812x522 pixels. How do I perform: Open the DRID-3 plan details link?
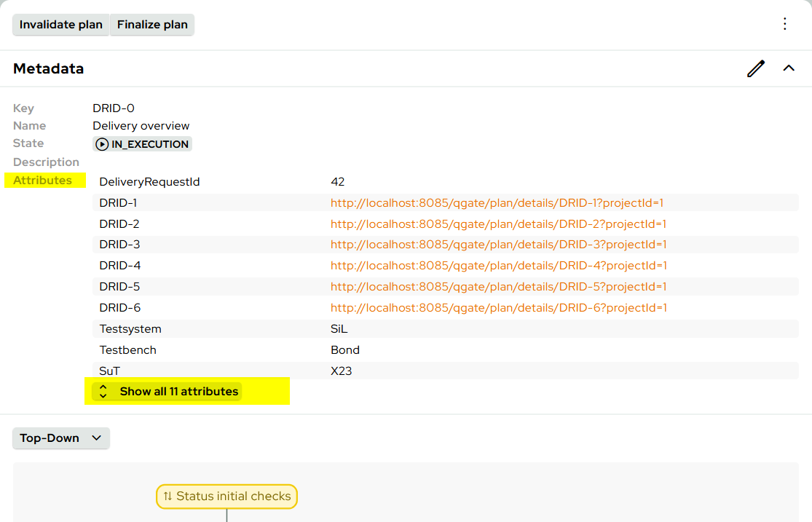tap(498, 245)
